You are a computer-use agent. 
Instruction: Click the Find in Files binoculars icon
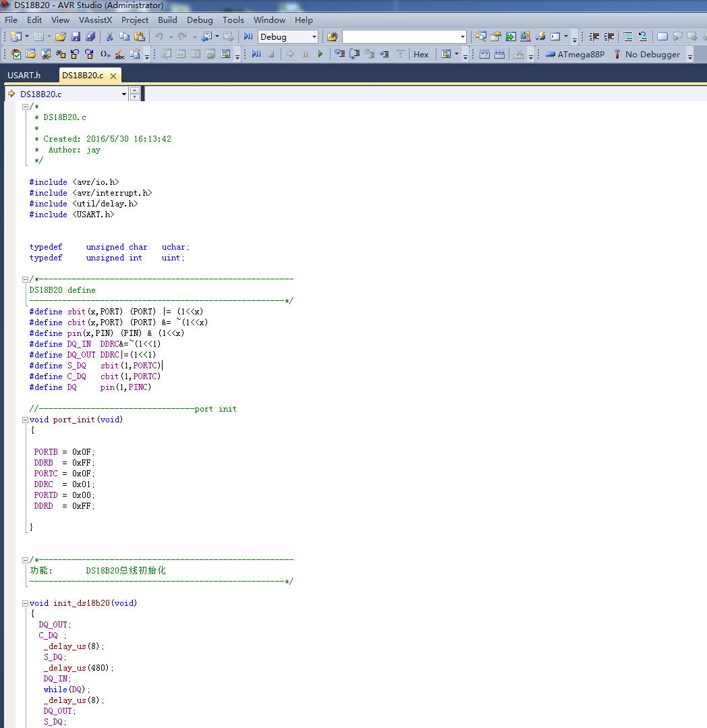pyautogui.click(x=332, y=36)
